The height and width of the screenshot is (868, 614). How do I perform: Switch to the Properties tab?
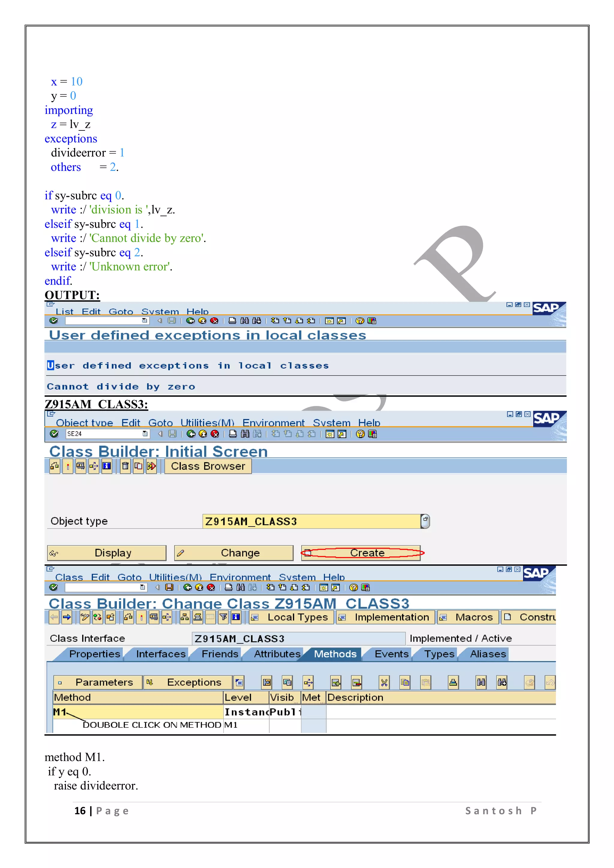94,654
